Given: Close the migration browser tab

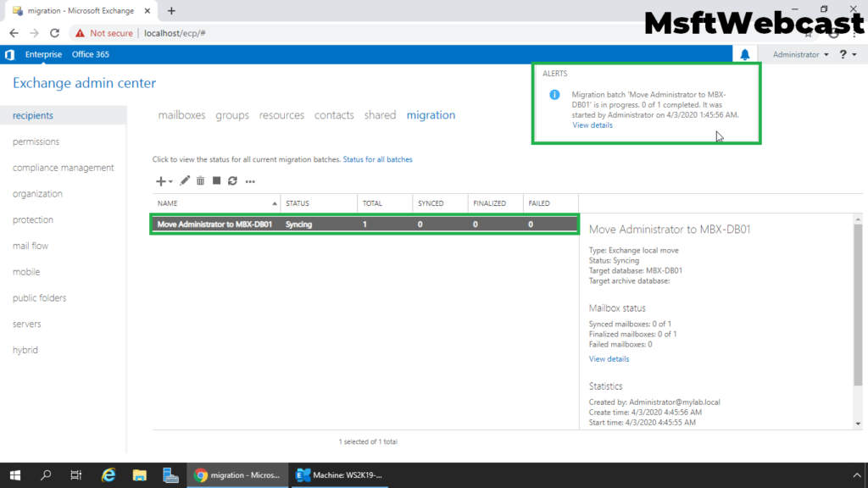Looking at the screenshot, I should [x=147, y=10].
